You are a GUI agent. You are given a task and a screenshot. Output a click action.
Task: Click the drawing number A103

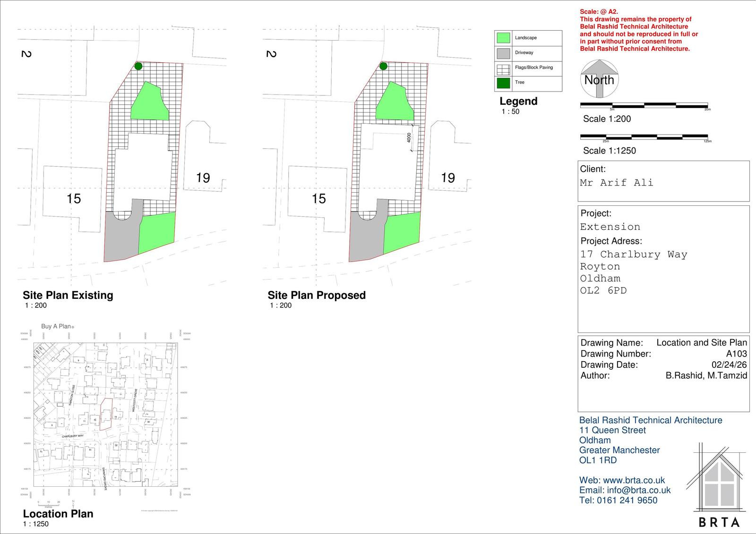736,354
